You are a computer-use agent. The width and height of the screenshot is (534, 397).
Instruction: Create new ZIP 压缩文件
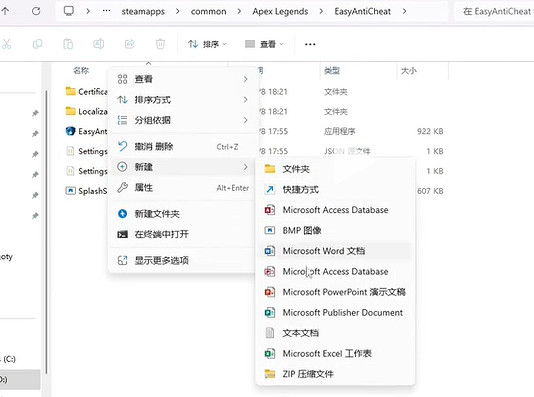(x=335, y=374)
